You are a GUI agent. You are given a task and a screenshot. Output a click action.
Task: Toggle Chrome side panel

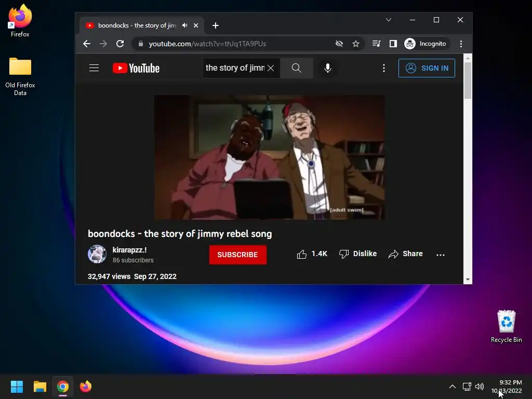(x=393, y=44)
